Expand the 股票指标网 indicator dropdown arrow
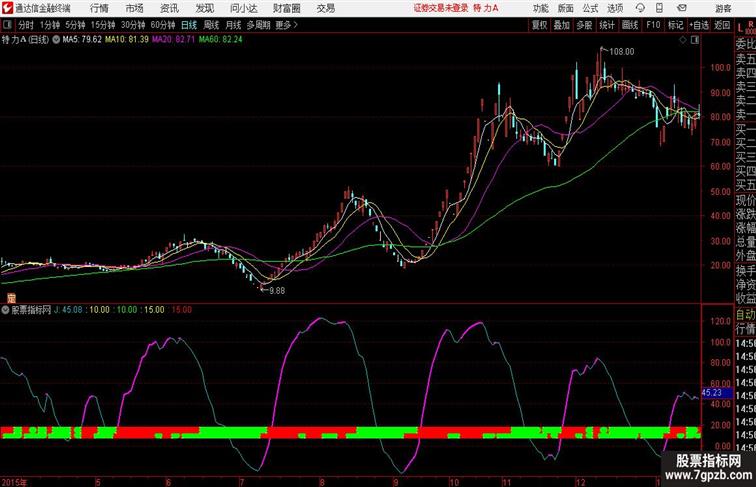Viewport: 756px width, 487px height. point(5,310)
